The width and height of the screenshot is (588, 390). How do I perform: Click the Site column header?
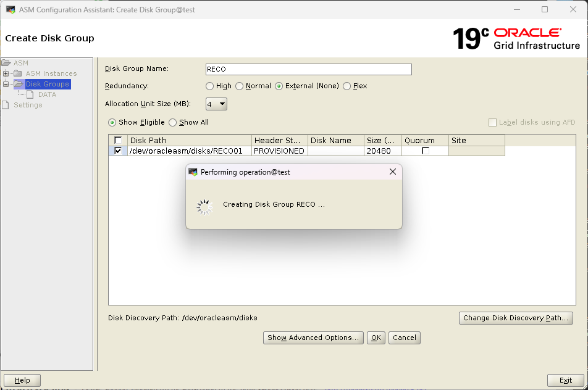pyautogui.click(x=477, y=140)
